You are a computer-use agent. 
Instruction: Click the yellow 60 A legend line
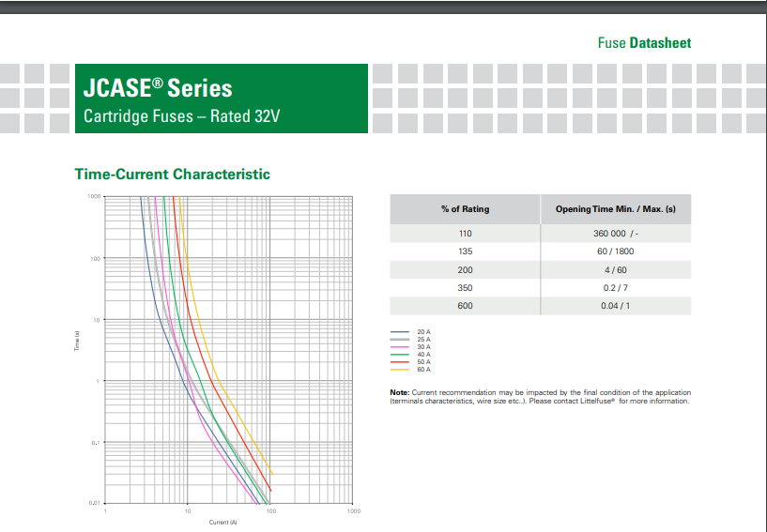click(401, 370)
